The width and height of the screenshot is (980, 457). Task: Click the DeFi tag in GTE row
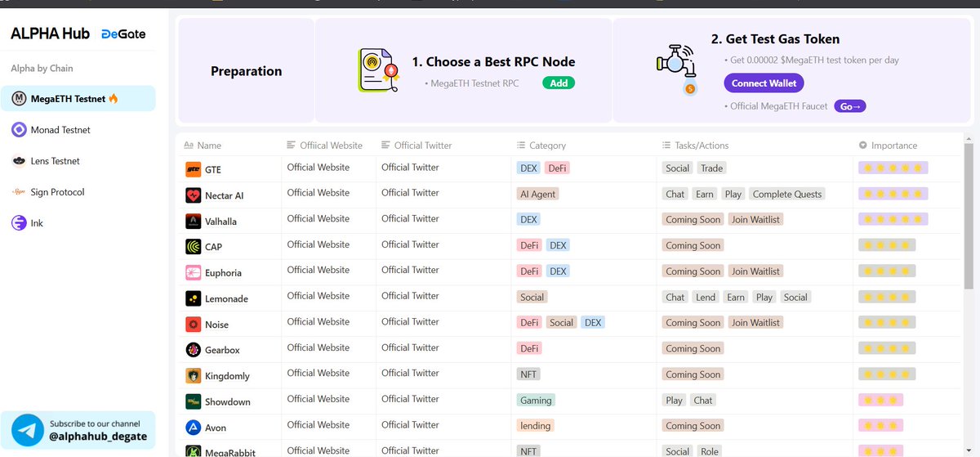click(557, 168)
